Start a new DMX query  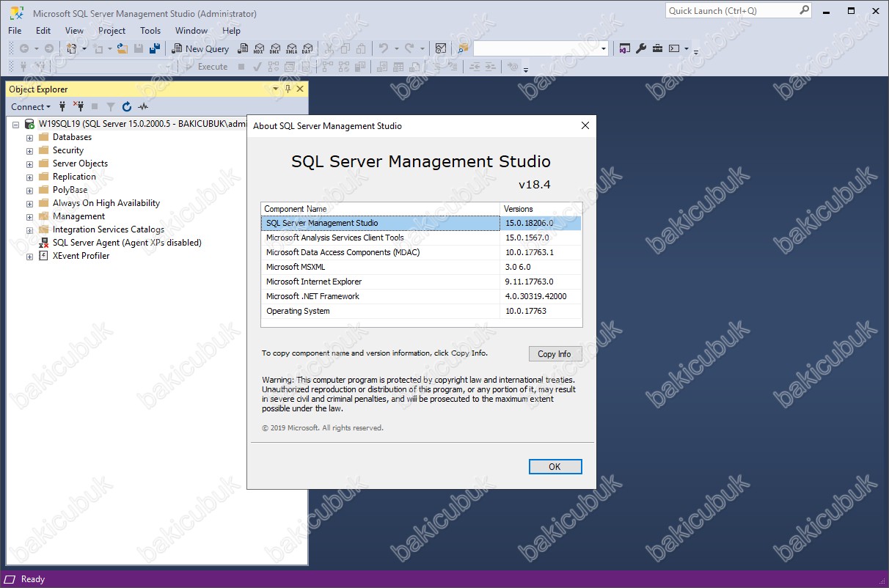point(274,48)
